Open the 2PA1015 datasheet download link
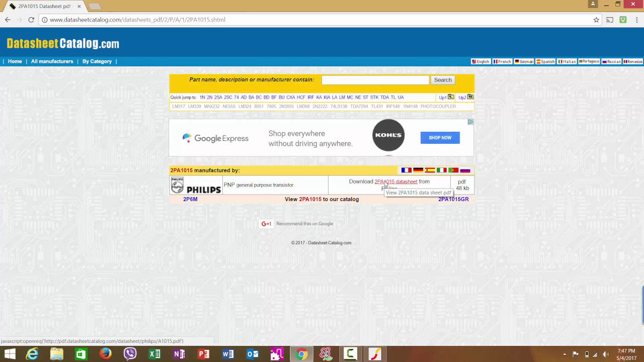 tap(396, 182)
